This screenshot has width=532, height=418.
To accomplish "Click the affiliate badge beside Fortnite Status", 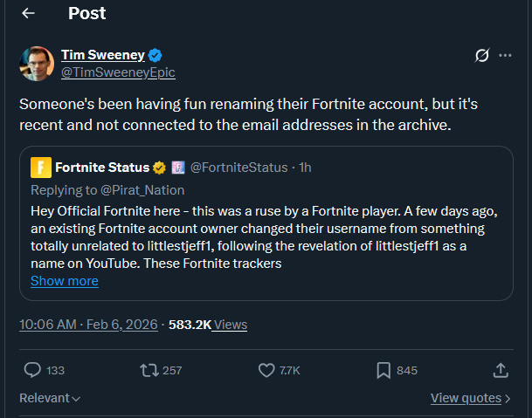I will (x=177, y=167).
